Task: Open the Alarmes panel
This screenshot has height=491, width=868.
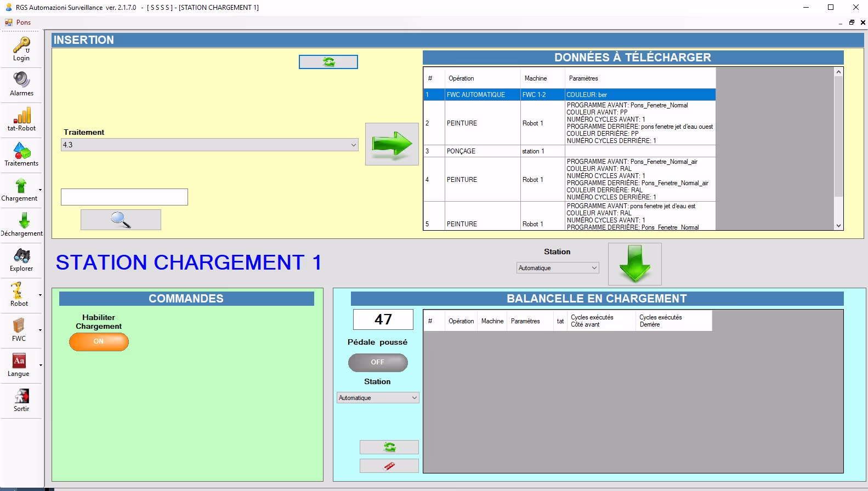Action: [x=21, y=84]
